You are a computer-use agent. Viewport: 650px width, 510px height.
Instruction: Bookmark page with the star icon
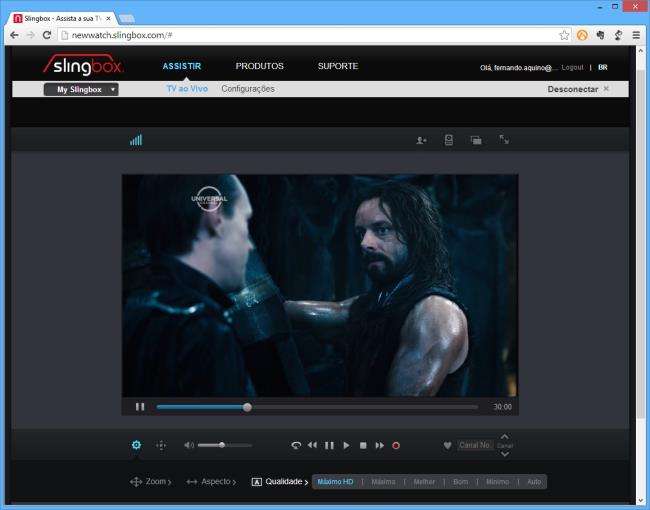pyautogui.click(x=564, y=35)
